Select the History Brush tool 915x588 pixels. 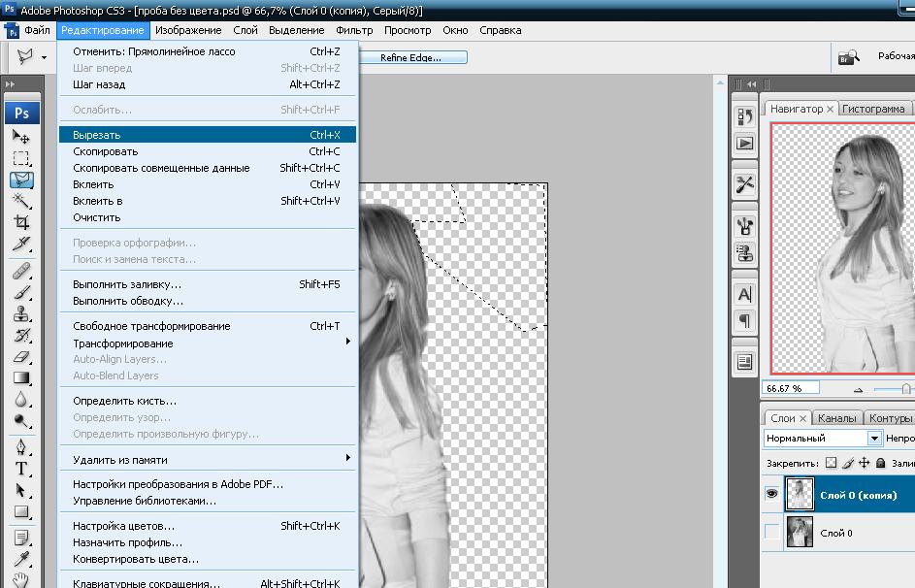(x=21, y=336)
